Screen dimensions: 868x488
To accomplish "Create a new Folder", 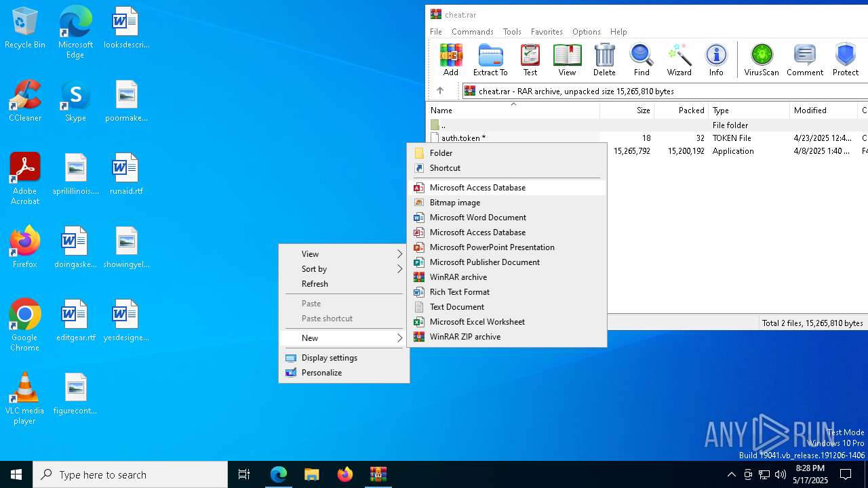I will (507, 153).
